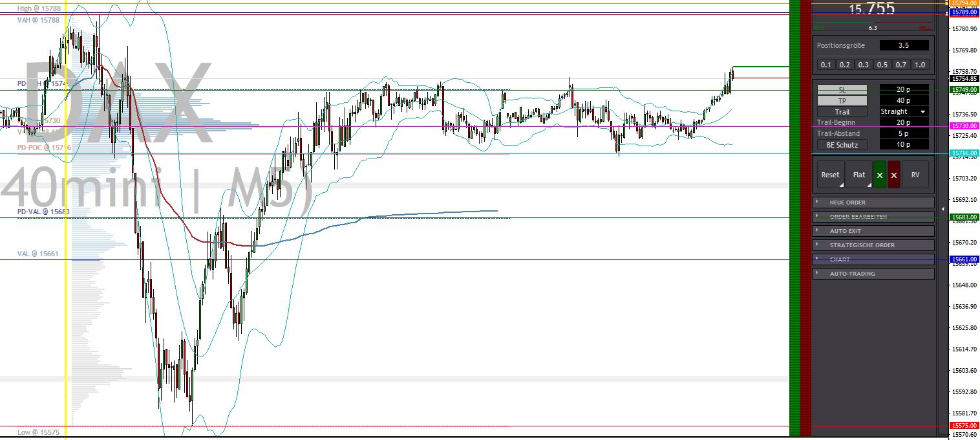
Task: Select the 0.5 position size preset
Action: 882,64
